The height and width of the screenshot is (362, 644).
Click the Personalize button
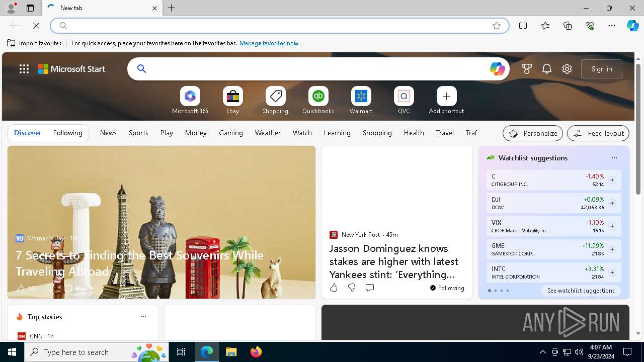tap(533, 133)
